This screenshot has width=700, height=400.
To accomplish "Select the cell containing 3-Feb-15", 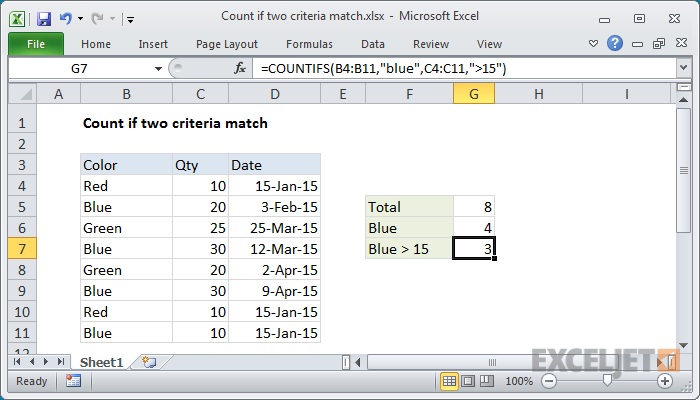I will click(x=275, y=207).
